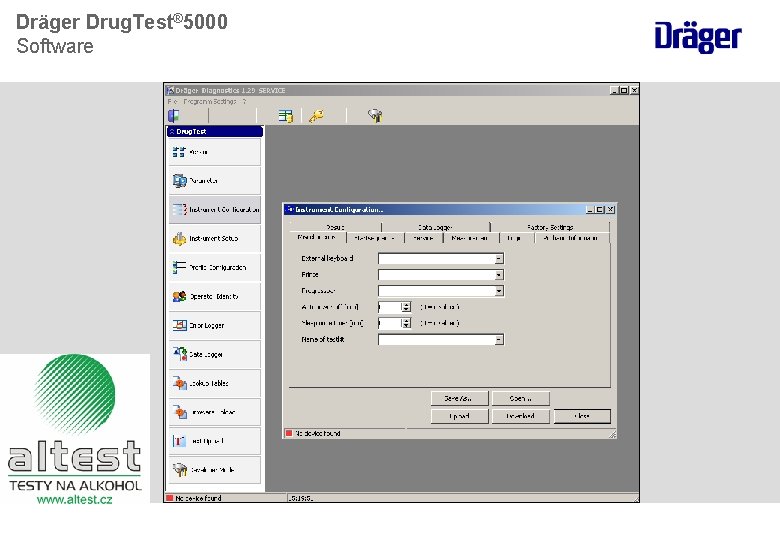Select the rightmost tab in lower tab row

[x=572, y=238]
